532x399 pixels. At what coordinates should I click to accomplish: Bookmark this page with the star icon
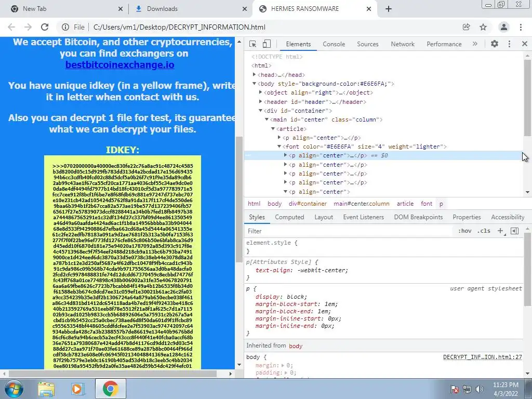point(483,27)
